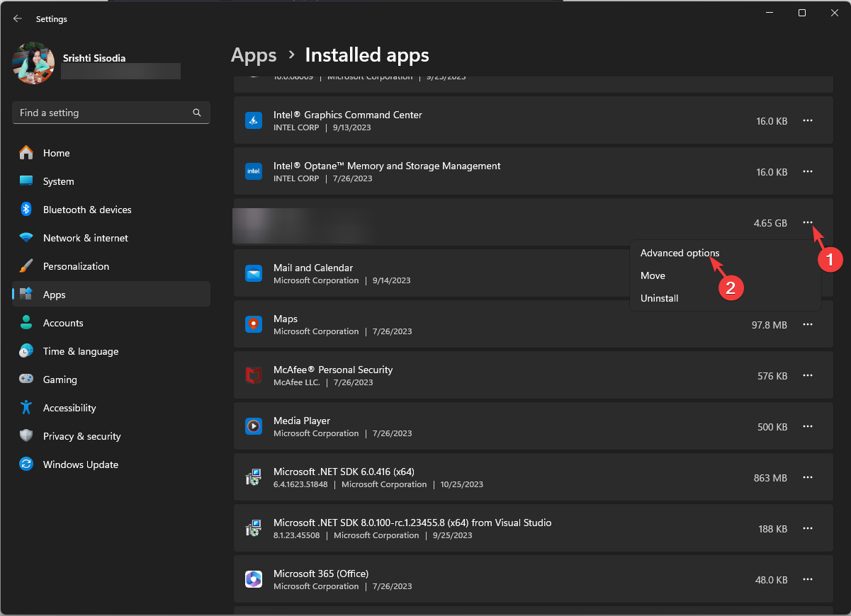Go back using the back arrow
The image size is (851, 616).
pyautogui.click(x=18, y=19)
